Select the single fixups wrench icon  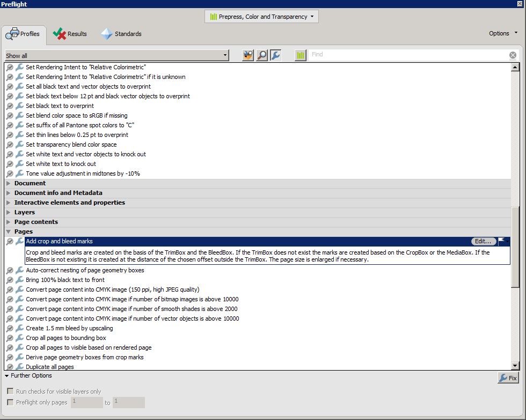coord(276,55)
